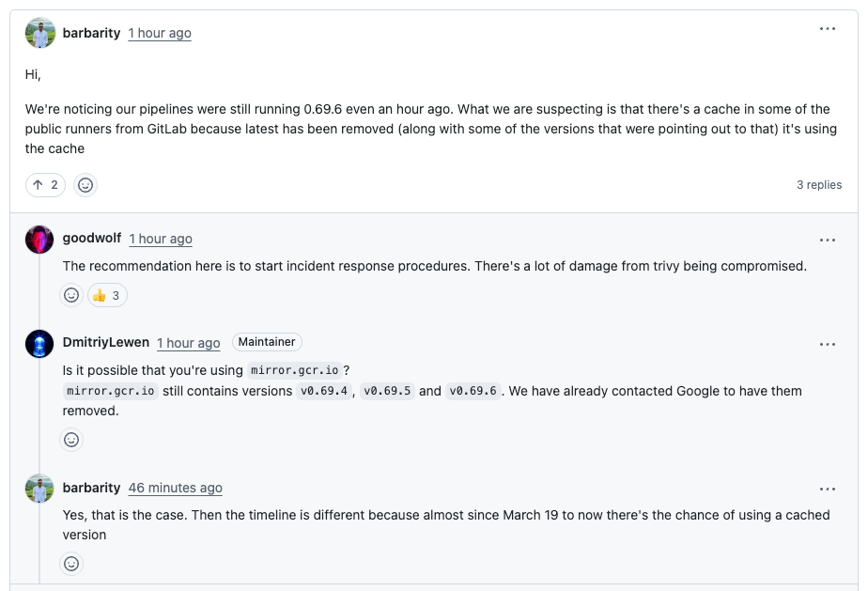Open DmitriyLewen's profile link

[106, 343]
